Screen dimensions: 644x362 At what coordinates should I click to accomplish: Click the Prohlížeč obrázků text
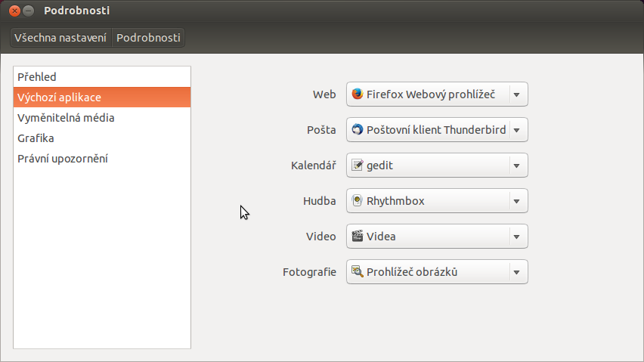(x=412, y=272)
